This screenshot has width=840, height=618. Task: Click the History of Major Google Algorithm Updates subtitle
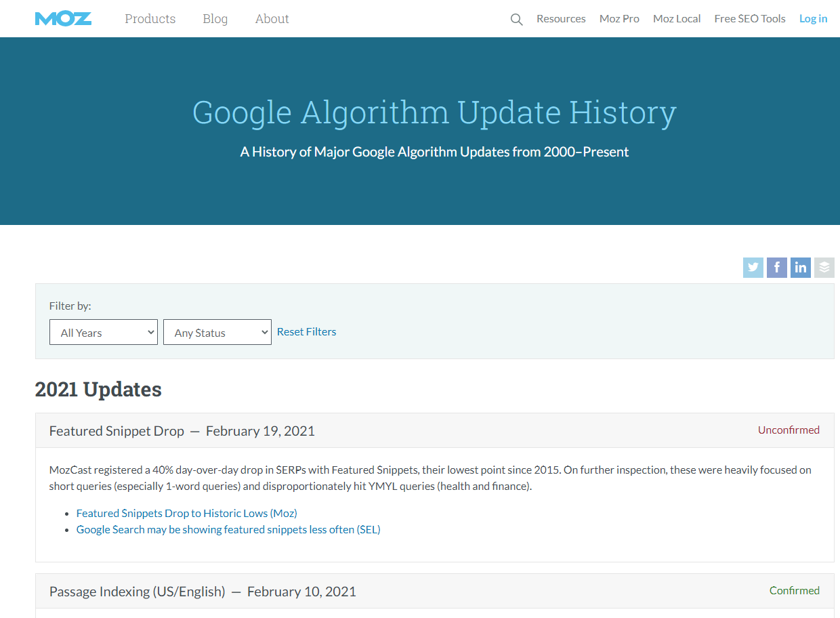pyautogui.click(x=434, y=152)
